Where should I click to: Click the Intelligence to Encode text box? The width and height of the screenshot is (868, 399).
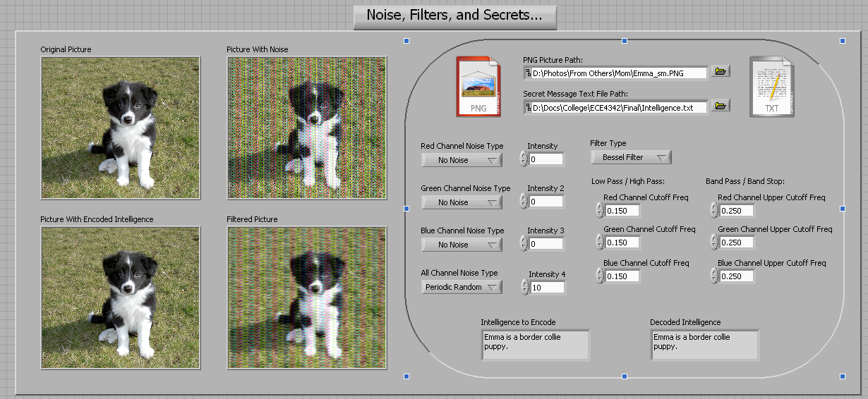coord(535,344)
